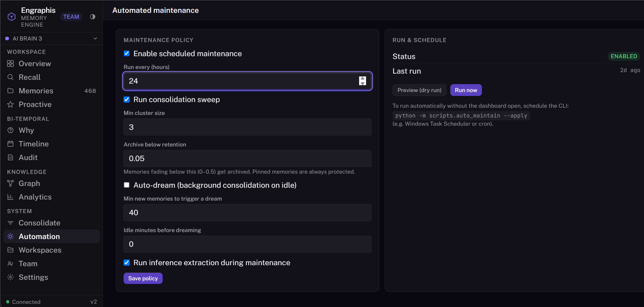Toggle Run consolidation sweep checkbox

pos(127,100)
